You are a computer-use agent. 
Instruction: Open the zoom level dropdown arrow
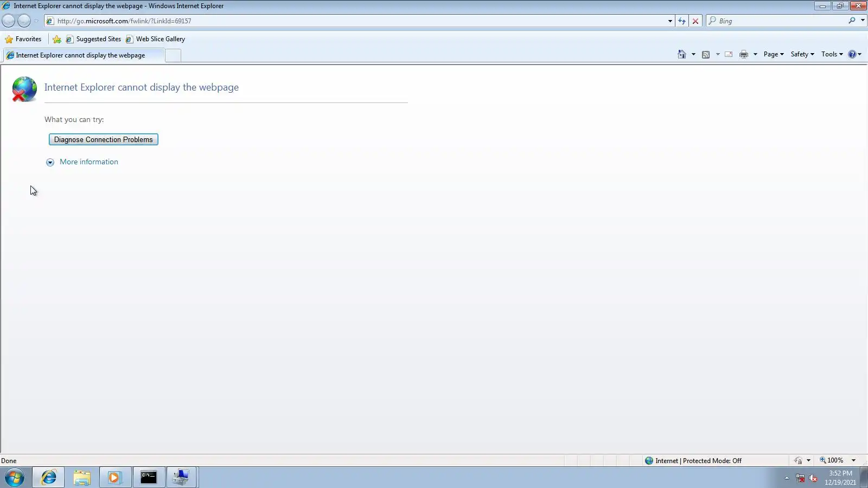click(x=853, y=461)
